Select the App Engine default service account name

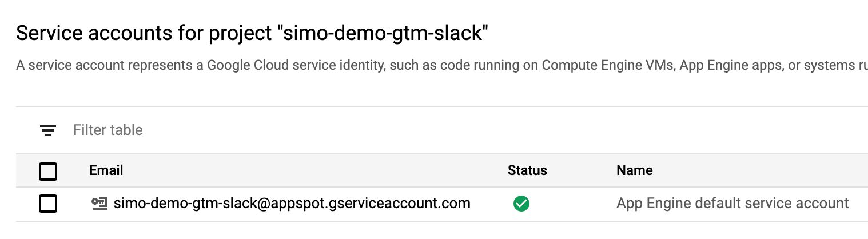click(732, 203)
